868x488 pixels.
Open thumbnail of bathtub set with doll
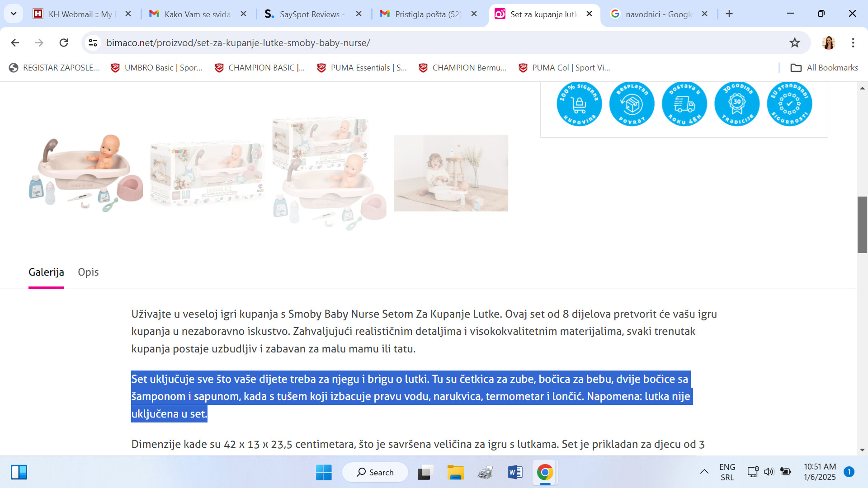pos(86,173)
